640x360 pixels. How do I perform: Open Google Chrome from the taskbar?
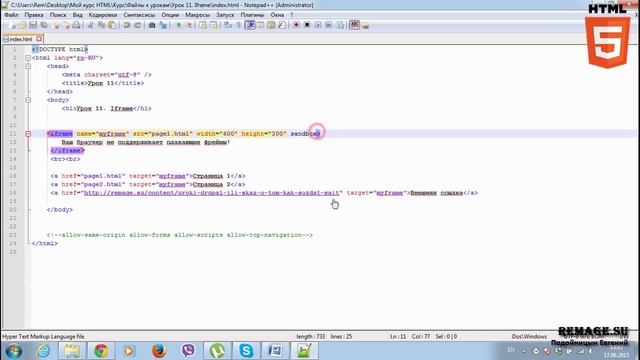pos(101,351)
